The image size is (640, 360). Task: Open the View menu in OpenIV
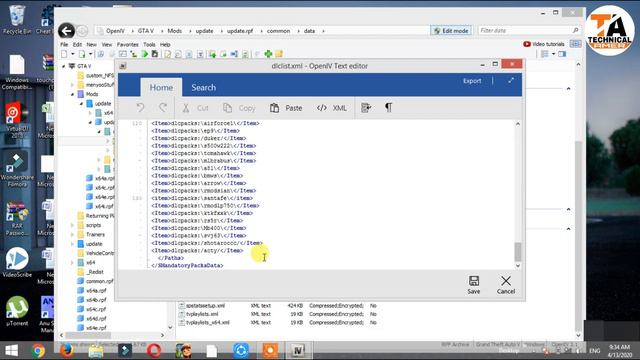point(107,44)
